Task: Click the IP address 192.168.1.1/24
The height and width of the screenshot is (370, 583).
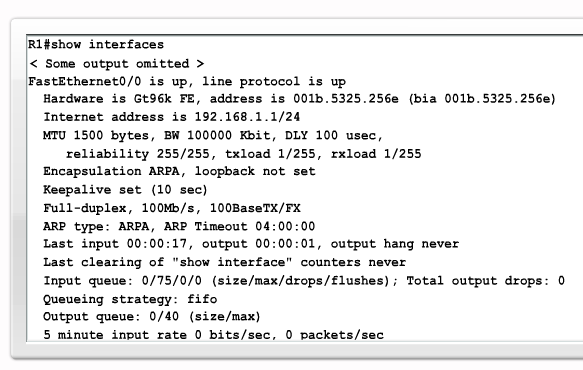Action: tap(247, 117)
